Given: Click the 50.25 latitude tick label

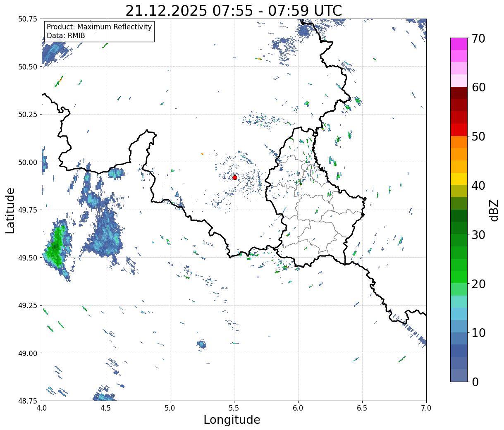Looking at the screenshot, I should 28,115.
